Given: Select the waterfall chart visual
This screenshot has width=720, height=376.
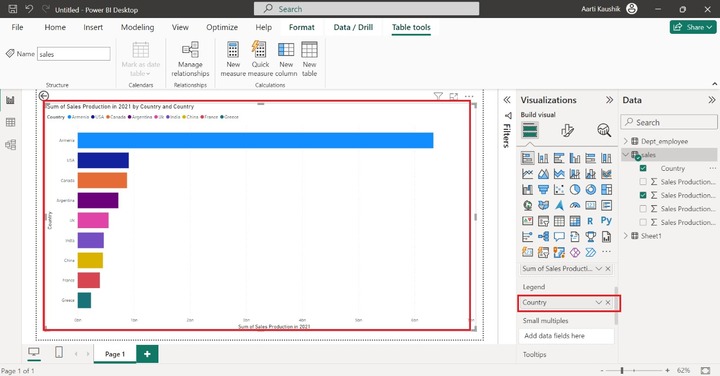Looking at the screenshot, I should [528, 190].
